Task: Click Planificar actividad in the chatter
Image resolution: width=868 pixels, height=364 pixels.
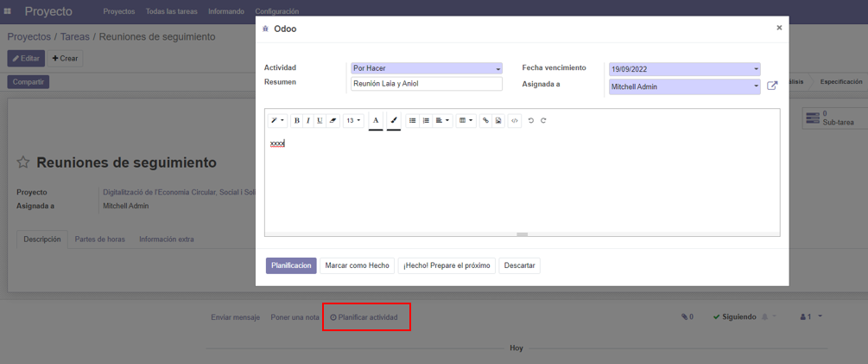Action: (364, 317)
